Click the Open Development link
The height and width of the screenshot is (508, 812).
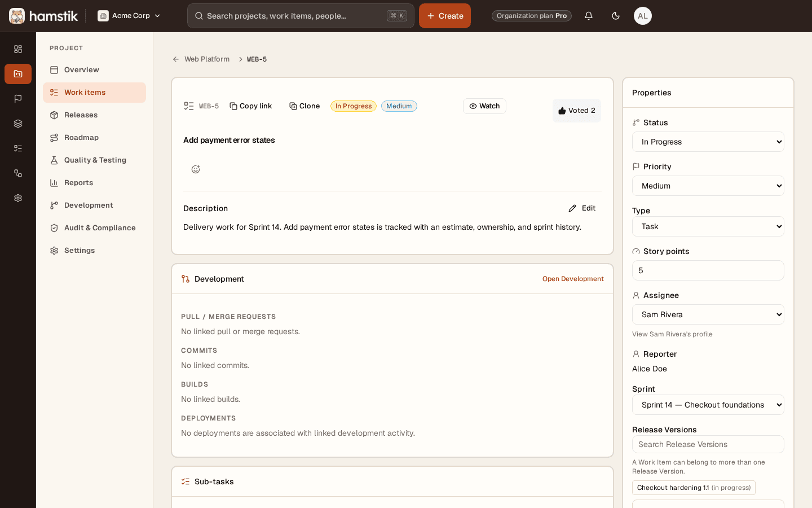click(573, 279)
